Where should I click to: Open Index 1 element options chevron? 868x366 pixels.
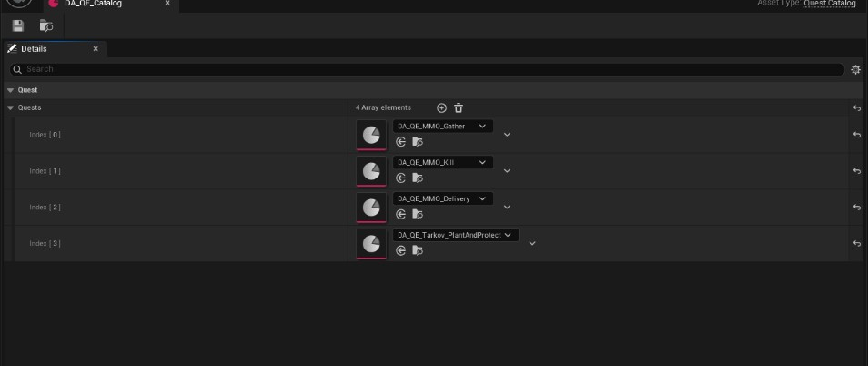coord(507,170)
